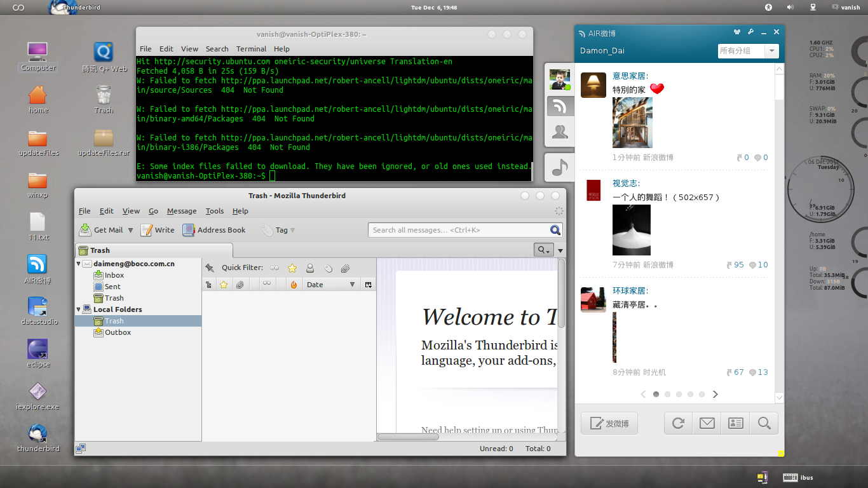
Task: Open the 所有分组 group dropdown
Action: click(749, 51)
